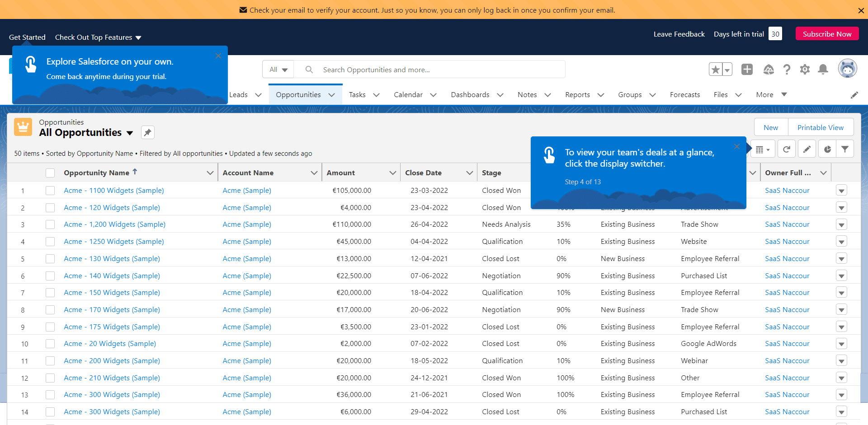The height and width of the screenshot is (425, 868).
Task: Open row actions for Acme 130 Widgets
Action: [841, 259]
